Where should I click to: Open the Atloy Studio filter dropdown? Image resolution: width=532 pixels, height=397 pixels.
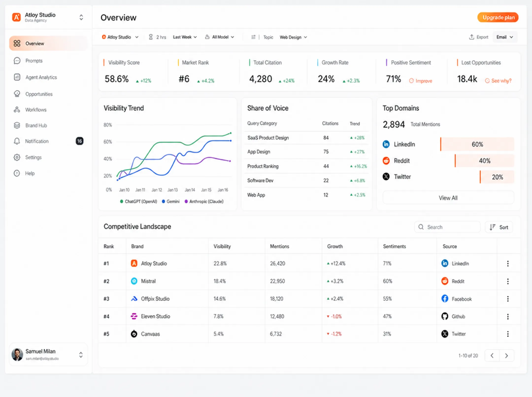click(120, 37)
